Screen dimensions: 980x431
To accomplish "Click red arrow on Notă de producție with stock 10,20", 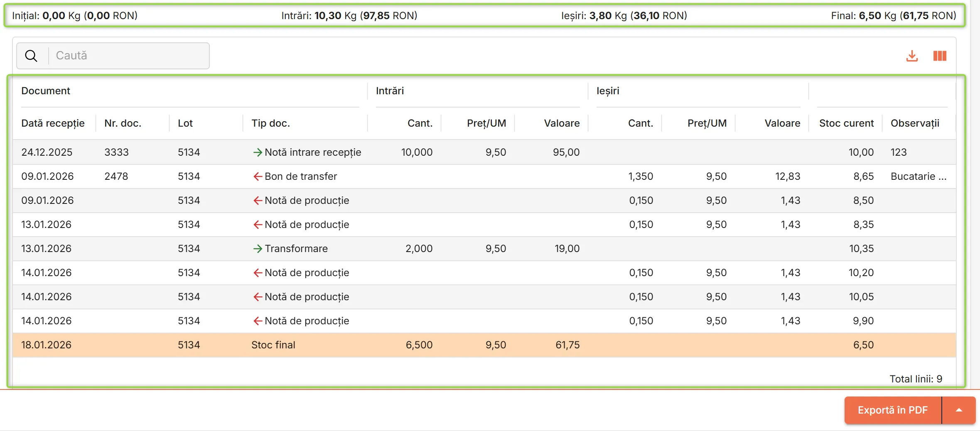I will 258,273.
